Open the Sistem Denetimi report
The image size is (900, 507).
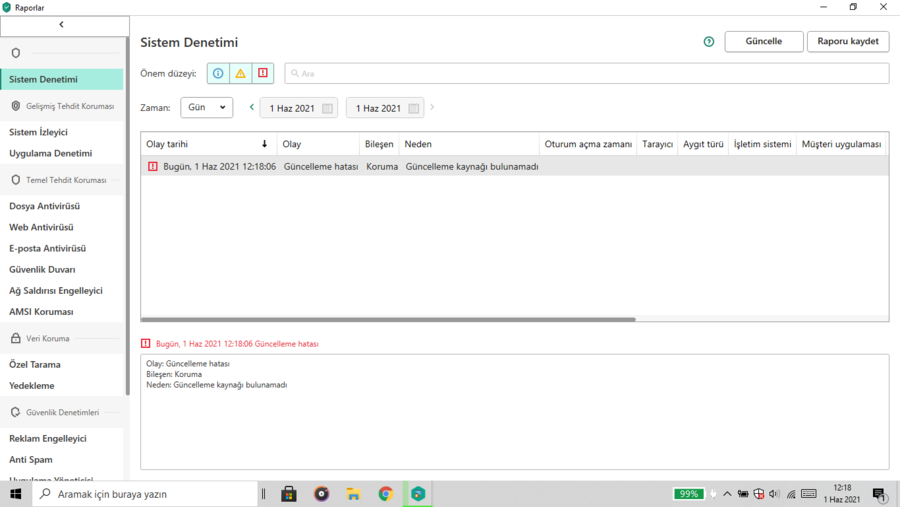point(62,79)
